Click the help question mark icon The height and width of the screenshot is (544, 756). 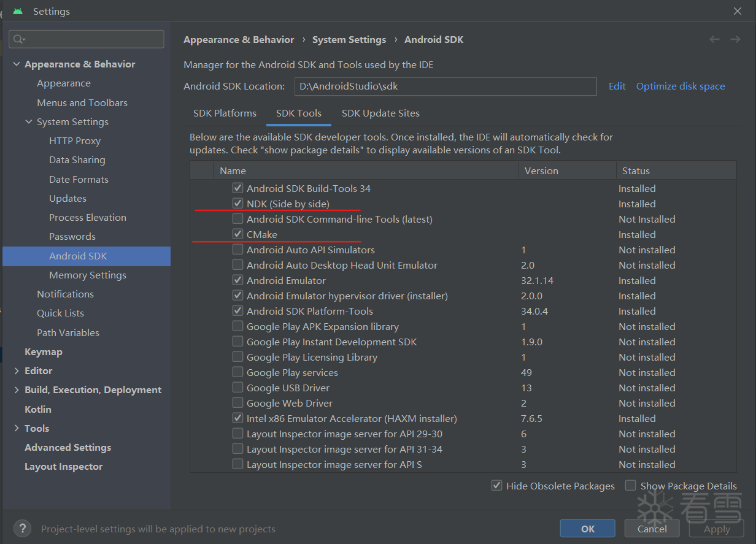pyautogui.click(x=22, y=528)
